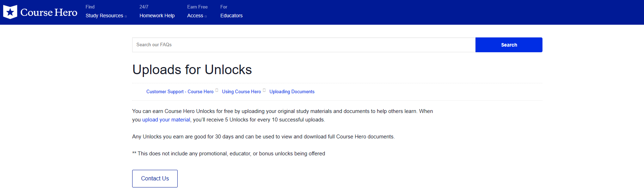Viewport: 644px width, 191px height.
Task: Click the Course Hero star logo
Action: pos(10,12)
